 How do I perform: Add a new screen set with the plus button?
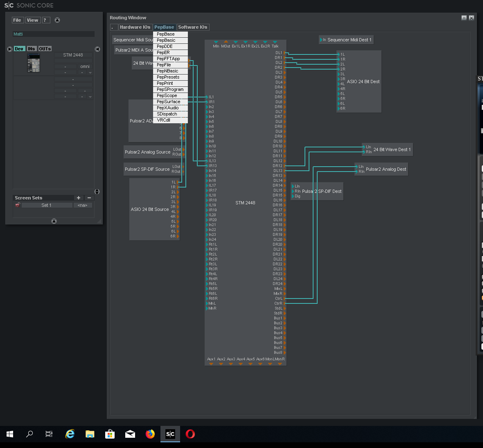click(x=79, y=198)
